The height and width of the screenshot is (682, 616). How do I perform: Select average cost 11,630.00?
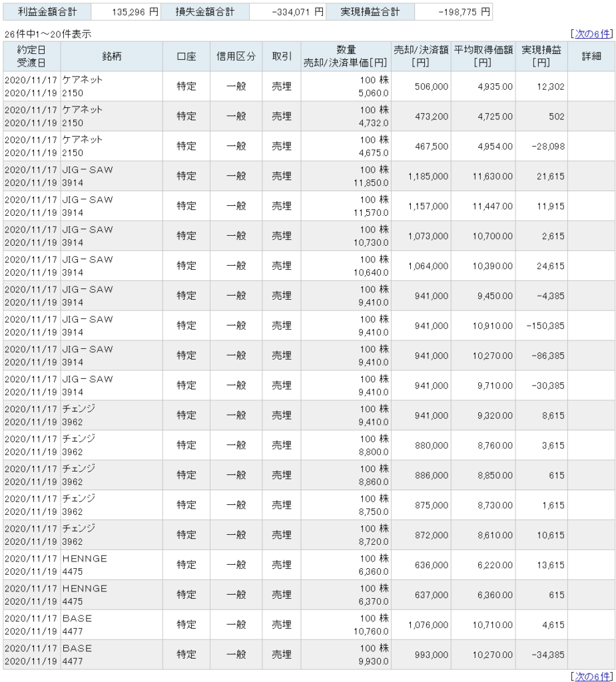(x=492, y=176)
